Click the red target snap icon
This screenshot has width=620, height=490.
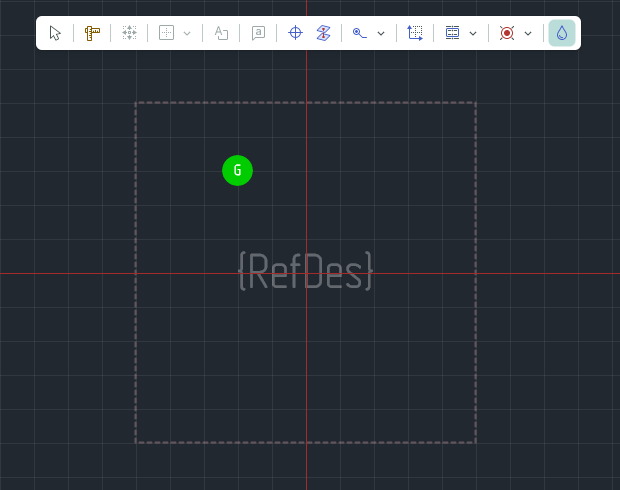pyautogui.click(x=507, y=33)
